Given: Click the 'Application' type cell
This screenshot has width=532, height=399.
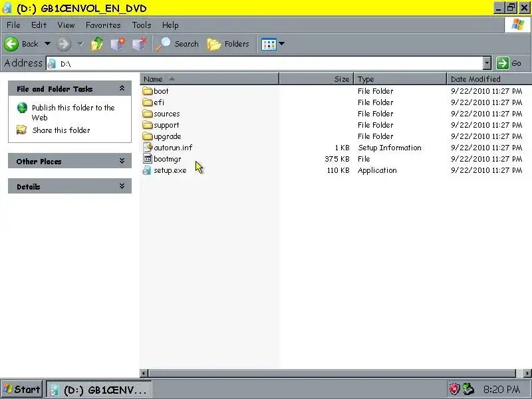Looking at the screenshot, I should 377,170.
